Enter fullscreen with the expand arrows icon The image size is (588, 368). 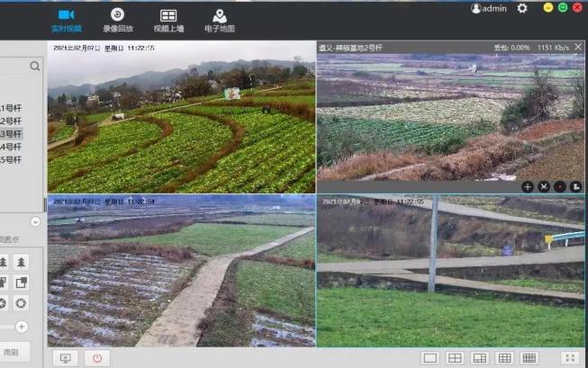click(570, 358)
